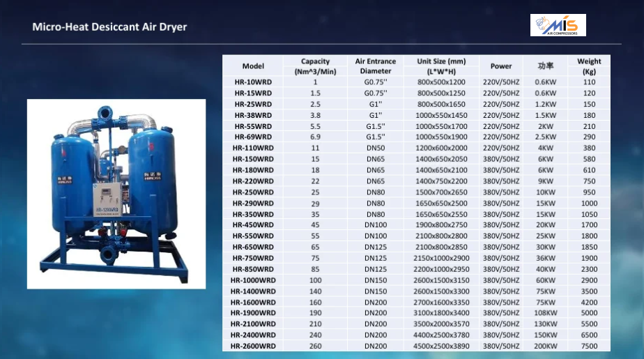Image resolution: width=644 pixels, height=359 pixels.
Task: Select the 108KW power rating cell
Action: (x=545, y=313)
